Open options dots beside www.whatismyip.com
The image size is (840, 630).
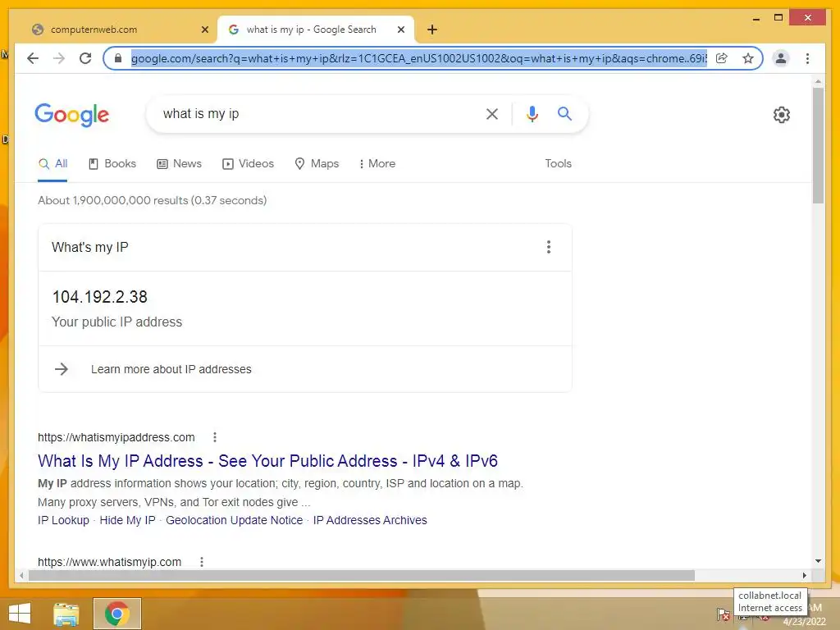(x=202, y=562)
